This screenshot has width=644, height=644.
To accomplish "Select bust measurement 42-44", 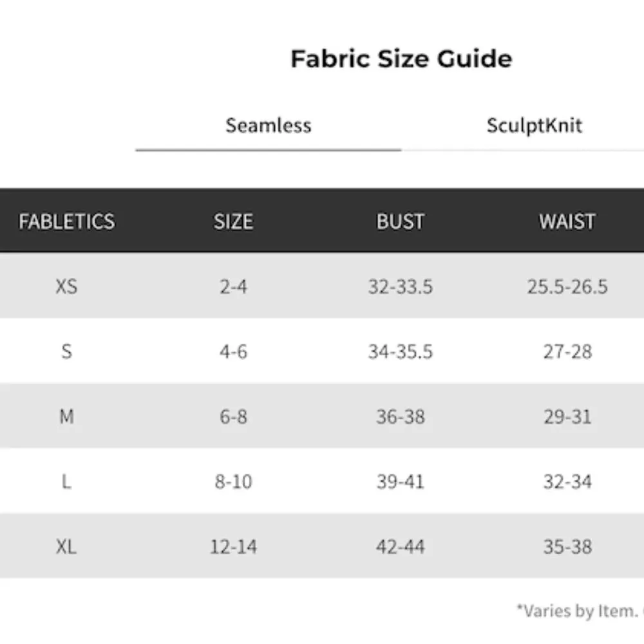I will (400, 547).
